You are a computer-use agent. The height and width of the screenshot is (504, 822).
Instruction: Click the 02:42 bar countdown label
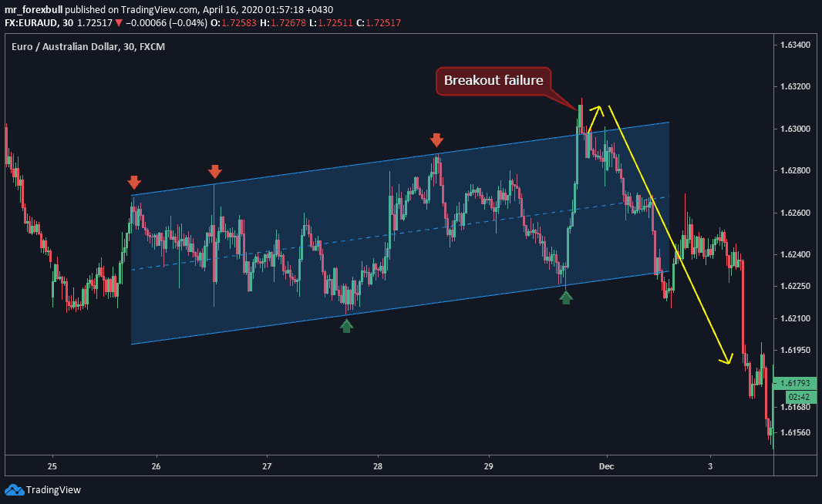pyautogui.click(x=796, y=396)
